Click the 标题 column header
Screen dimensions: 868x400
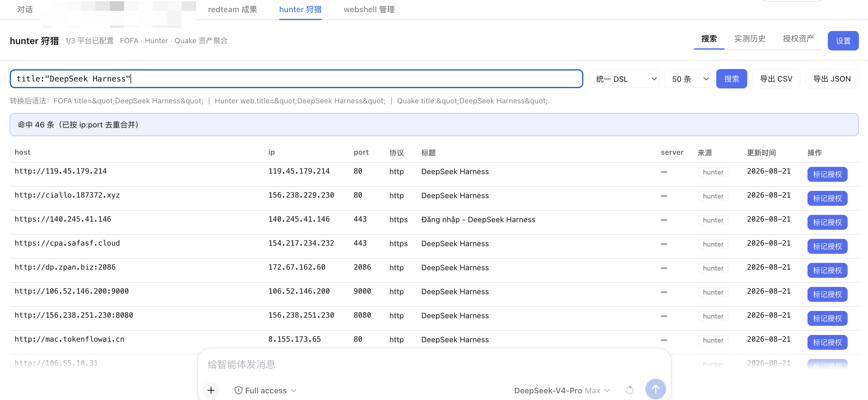pyautogui.click(x=428, y=153)
